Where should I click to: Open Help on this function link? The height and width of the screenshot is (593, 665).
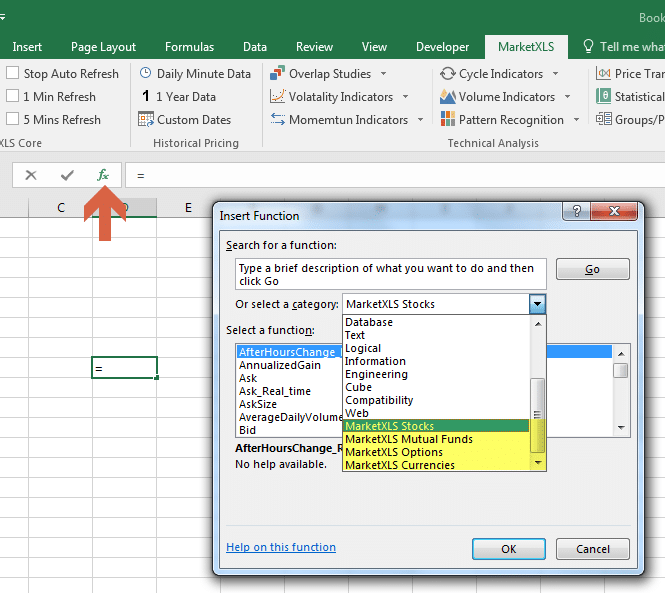[281, 547]
